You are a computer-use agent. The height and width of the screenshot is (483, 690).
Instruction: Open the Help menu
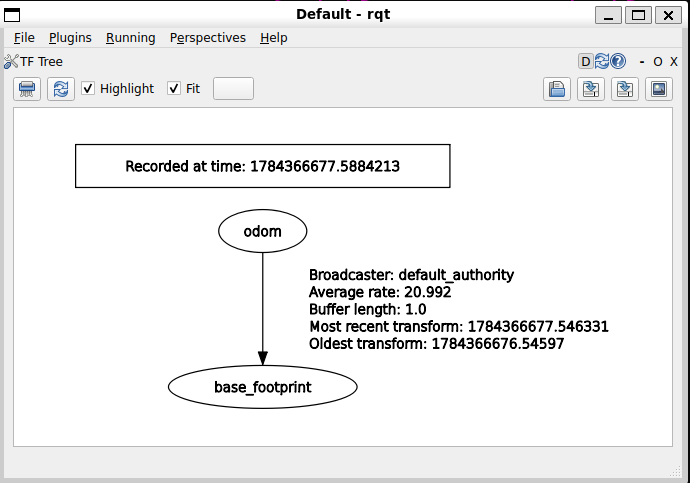(x=274, y=38)
